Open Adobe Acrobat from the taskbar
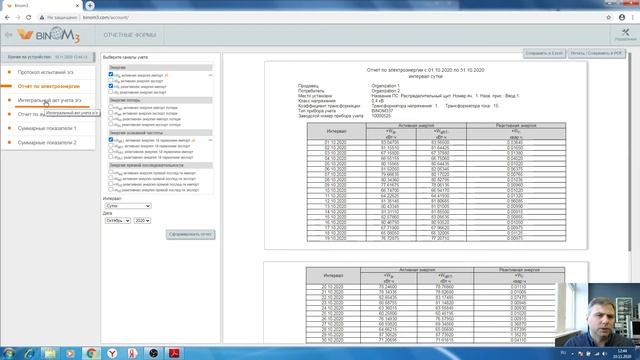Image resolution: width=640 pixels, height=360 pixels. [x=174, y=353]
